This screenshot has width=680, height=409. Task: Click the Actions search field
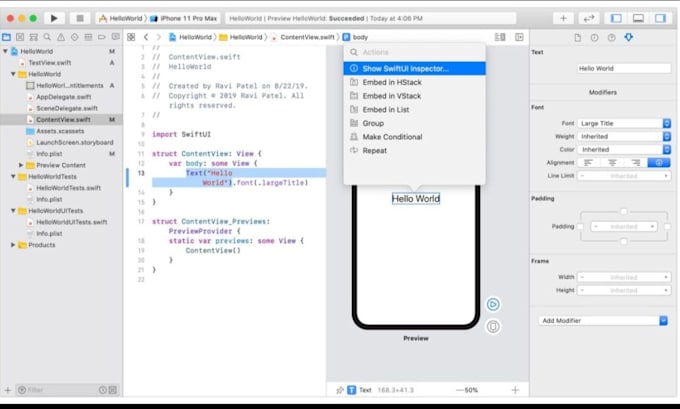pyautogui.click(x=415, y=52)
